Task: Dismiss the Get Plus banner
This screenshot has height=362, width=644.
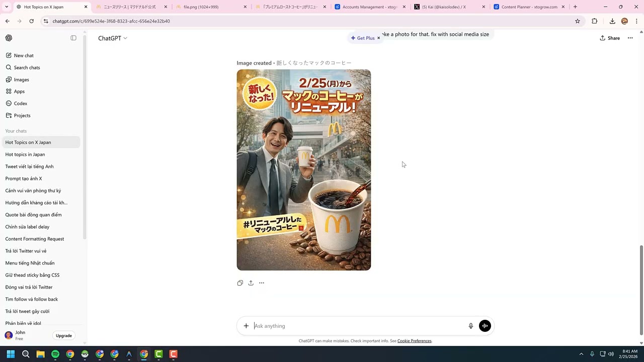Action: (379, 38)
